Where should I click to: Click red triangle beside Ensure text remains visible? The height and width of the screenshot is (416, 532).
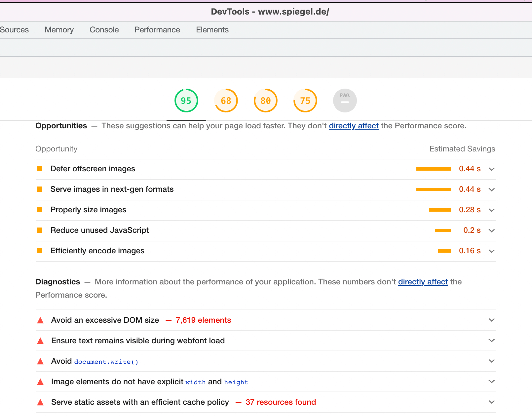pyautogui.click(x=40, y=341)
